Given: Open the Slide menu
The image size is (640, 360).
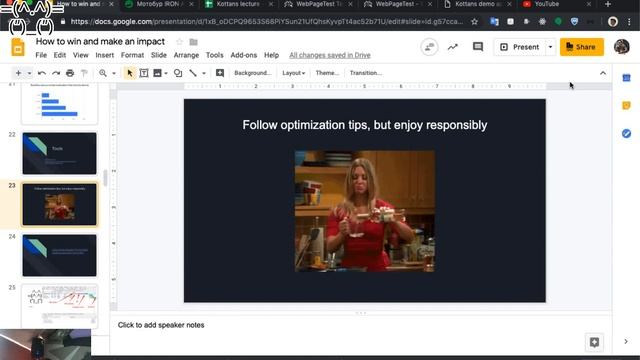Looking at the screenshot, I should pyautogui.click(x=159, y=55).
